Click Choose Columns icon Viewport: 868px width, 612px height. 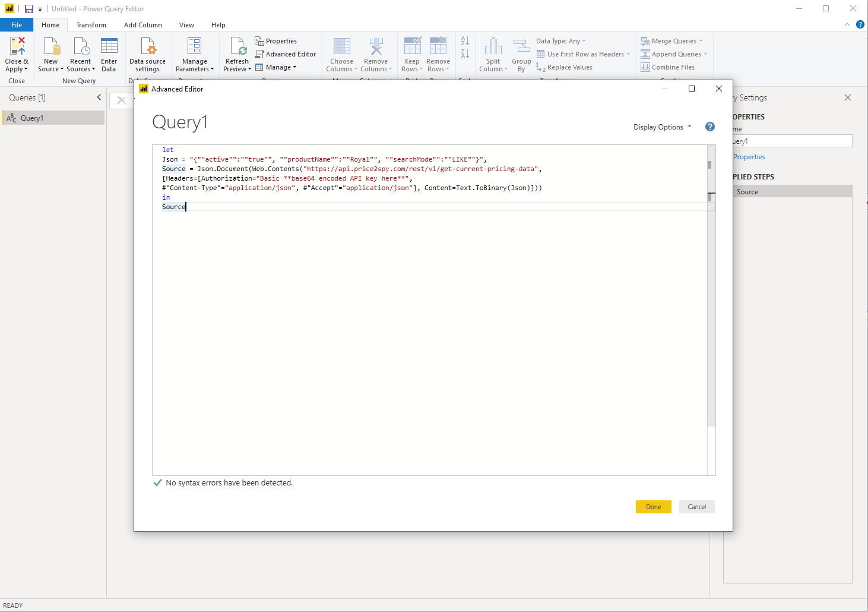(342, 46)
